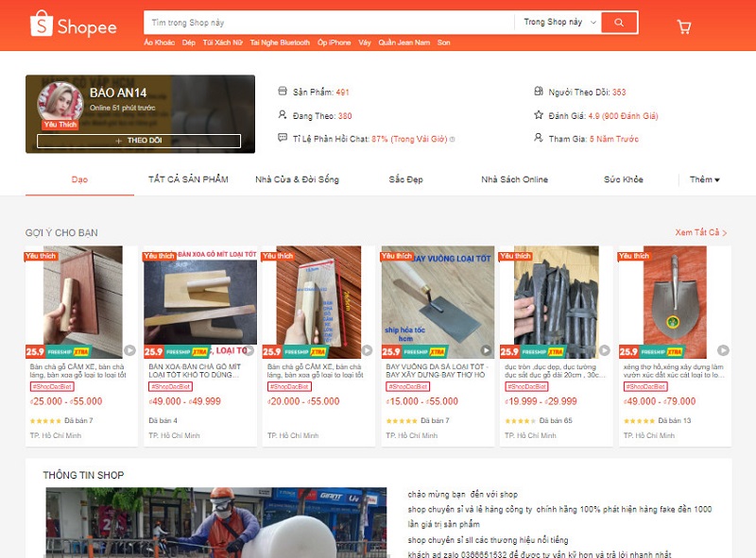Expand the 'Trong Shop này' search scope dropdown

pos(560,22)
